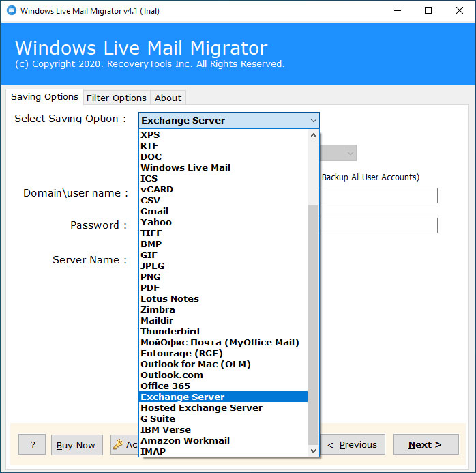Choose Hosted Exchange Server option
The width and height of the screenshot is (476, 473).
(x=224, y=408)
